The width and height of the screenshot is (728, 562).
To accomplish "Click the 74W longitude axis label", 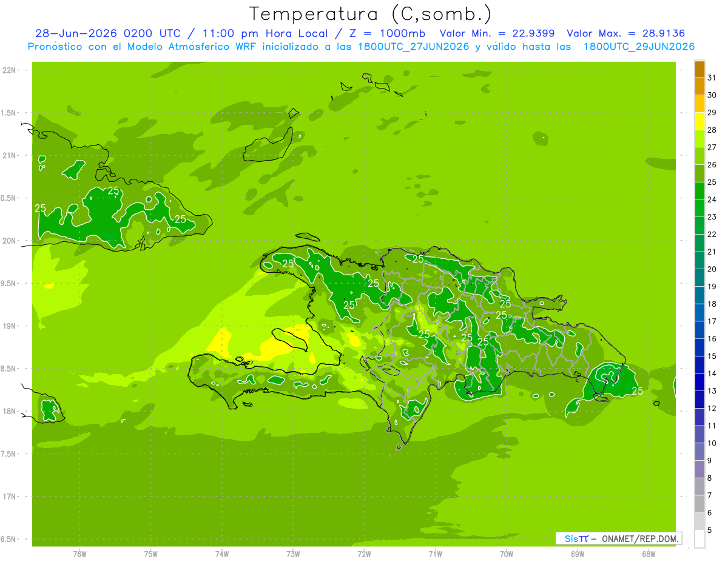I will point(222,554).
